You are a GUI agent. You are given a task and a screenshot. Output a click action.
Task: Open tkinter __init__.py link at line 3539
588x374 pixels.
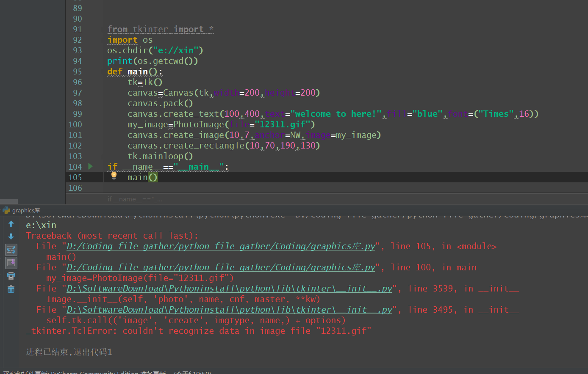[229, 289]
